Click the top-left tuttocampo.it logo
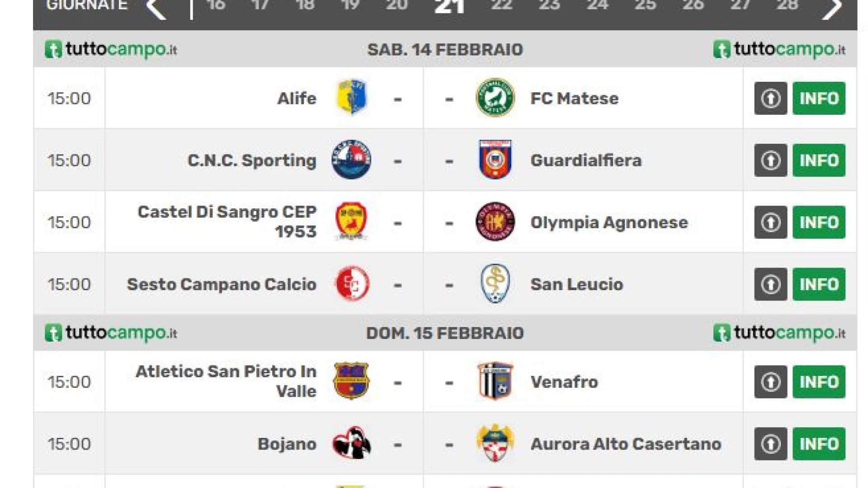 point(111,49)
